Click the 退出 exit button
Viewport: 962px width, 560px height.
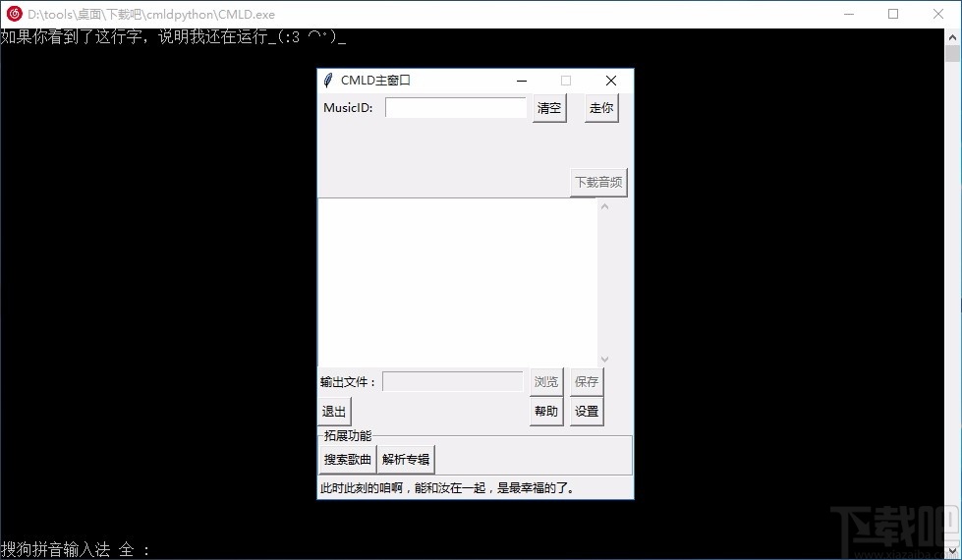coord(334,412)
